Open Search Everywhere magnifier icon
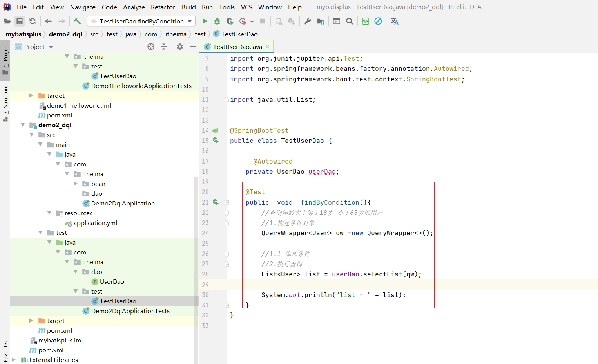This screenshot has width=598, height=364. (x=350, y=21)
